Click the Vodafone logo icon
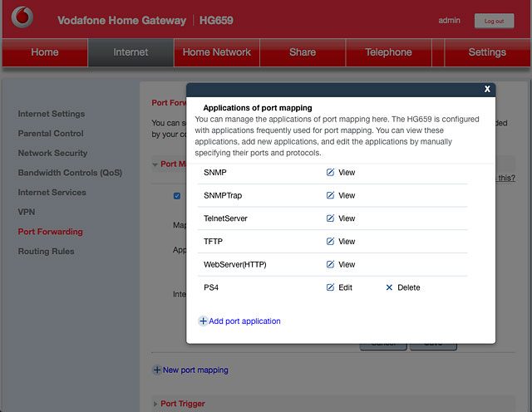The image size is (532, 412). coord(22,17)
